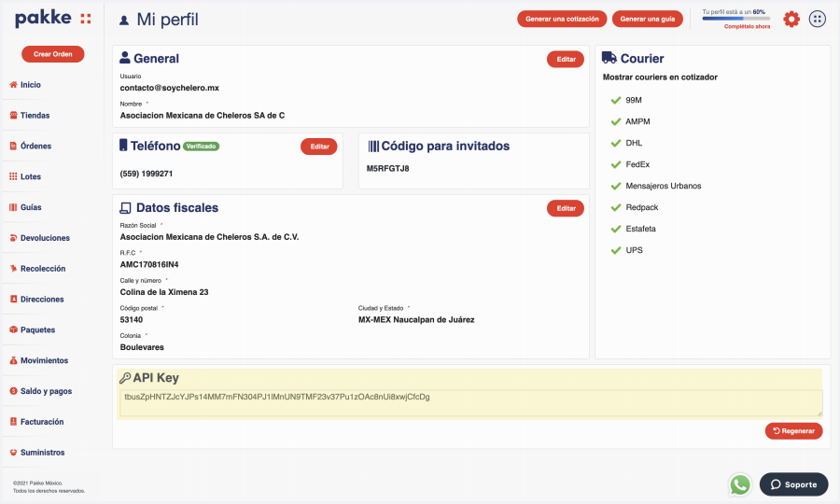Open the settings gear icon
Screen dimensions: 840x504
pyautogui.click(x=791, y=19)
